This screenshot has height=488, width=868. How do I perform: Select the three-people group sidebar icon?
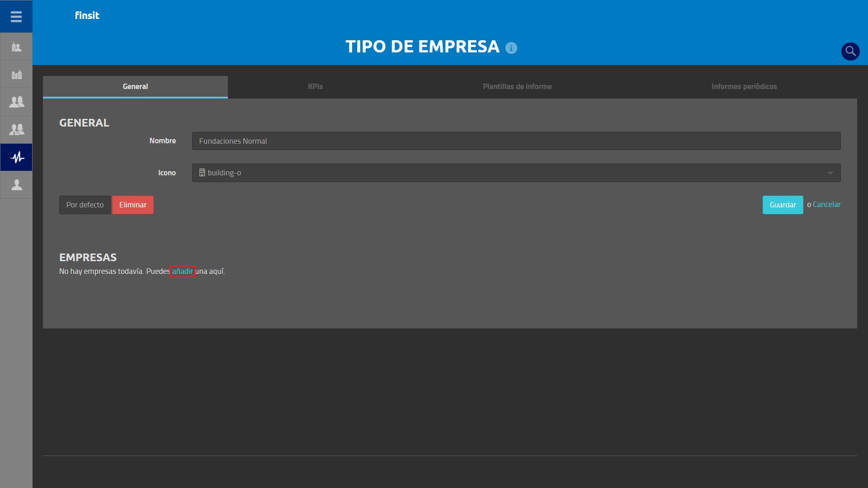16,130
